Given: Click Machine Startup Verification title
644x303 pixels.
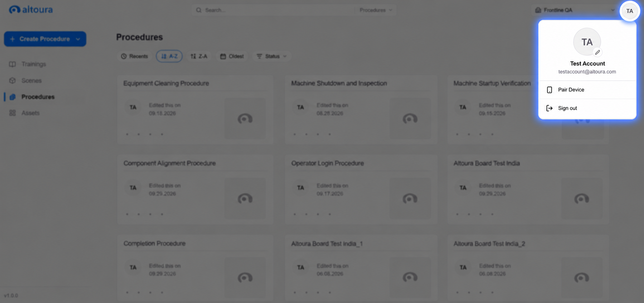Looking at the screenshot, I should [492, 84].
